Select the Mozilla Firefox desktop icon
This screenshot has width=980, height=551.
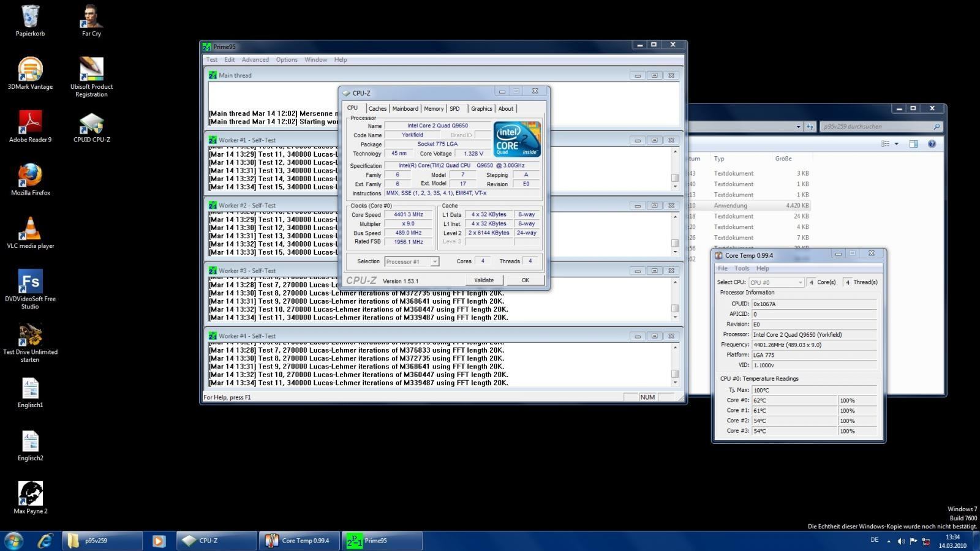[x=30, y=179]
